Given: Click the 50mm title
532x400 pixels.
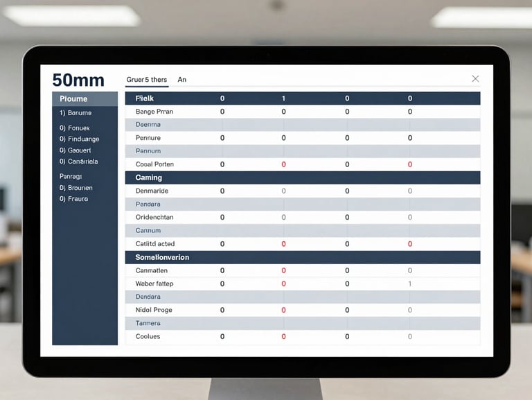Looking at the screenshot, I should [x=78, y=80].
